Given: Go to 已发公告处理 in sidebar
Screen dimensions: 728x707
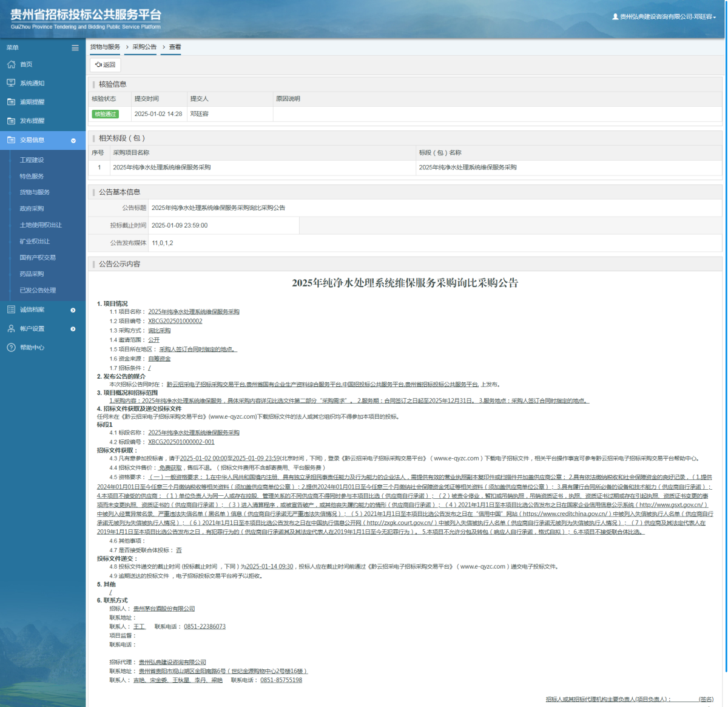Looking at the screenshot, I should [38, 290].
